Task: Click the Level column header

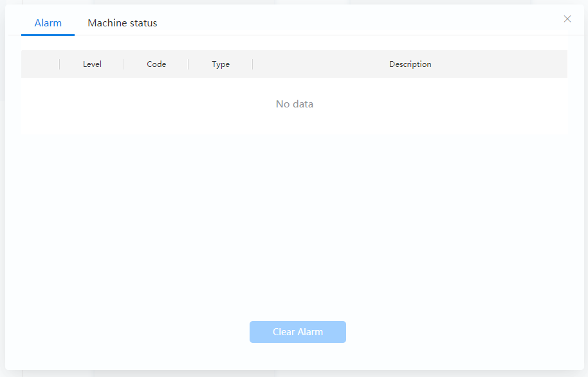Action: (x=92, y=64)
